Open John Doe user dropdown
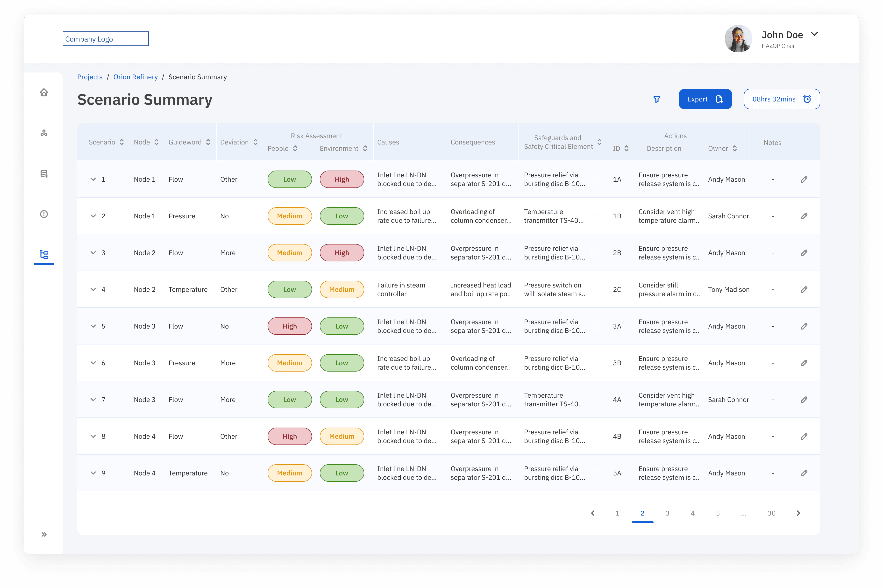Viewport: 883px width, 588px height. pyautogui.click(x=814, y=34)
